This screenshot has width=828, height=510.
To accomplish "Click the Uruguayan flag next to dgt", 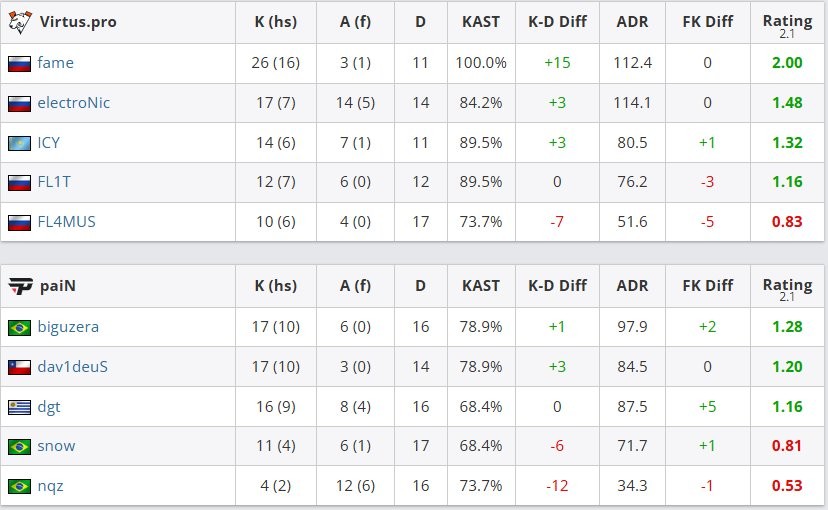I will (x=19, y=407).
